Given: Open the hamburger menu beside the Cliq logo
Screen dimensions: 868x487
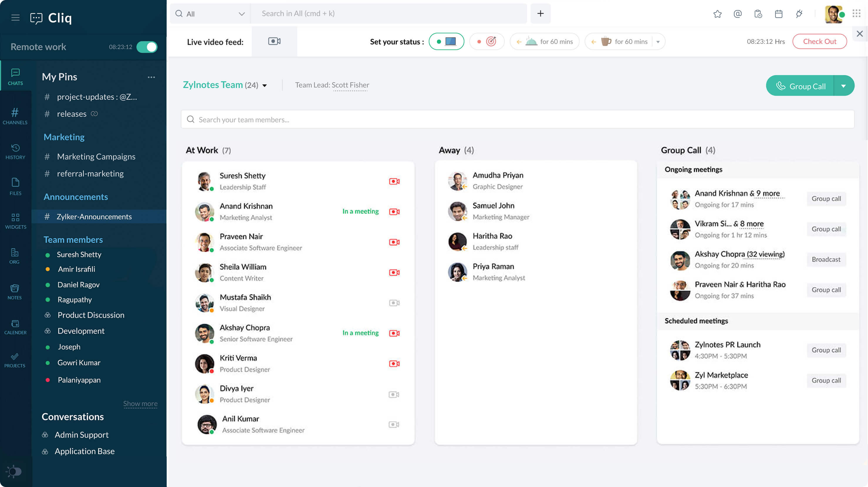Looking at the screenshot, I should (15, 18).
